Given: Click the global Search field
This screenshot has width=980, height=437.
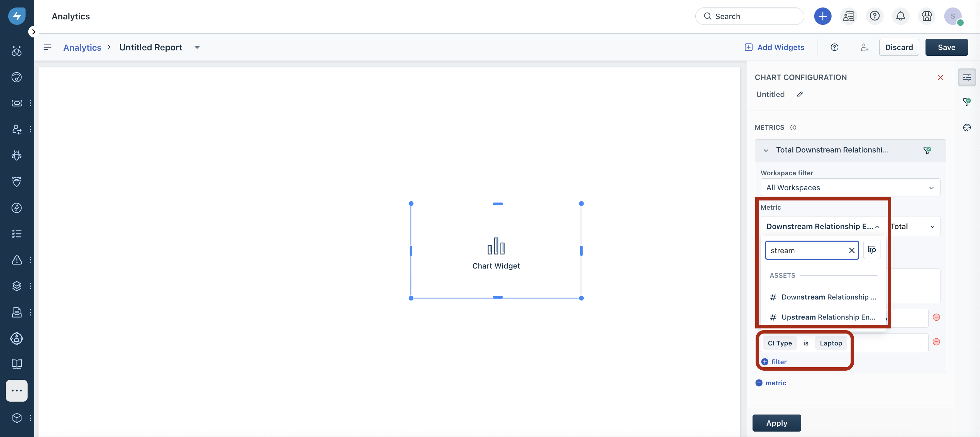Looking at the screenshot, I should click(749, 16).
